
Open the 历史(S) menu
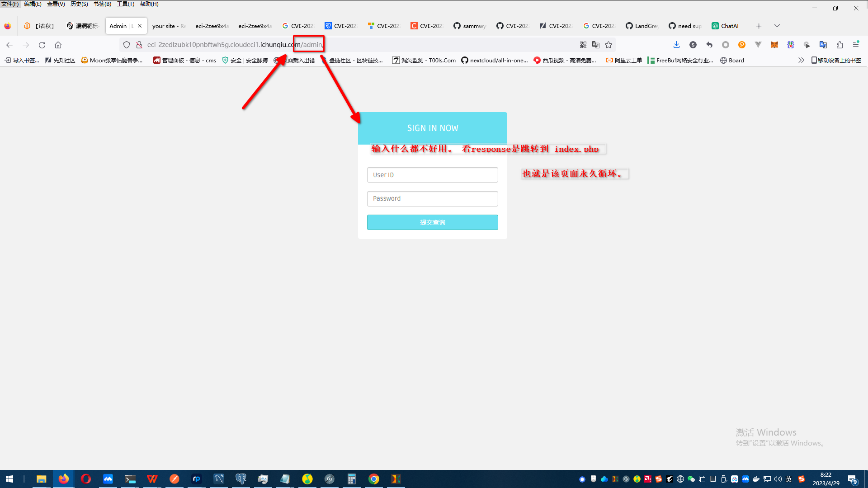click(x=79, y=4)
